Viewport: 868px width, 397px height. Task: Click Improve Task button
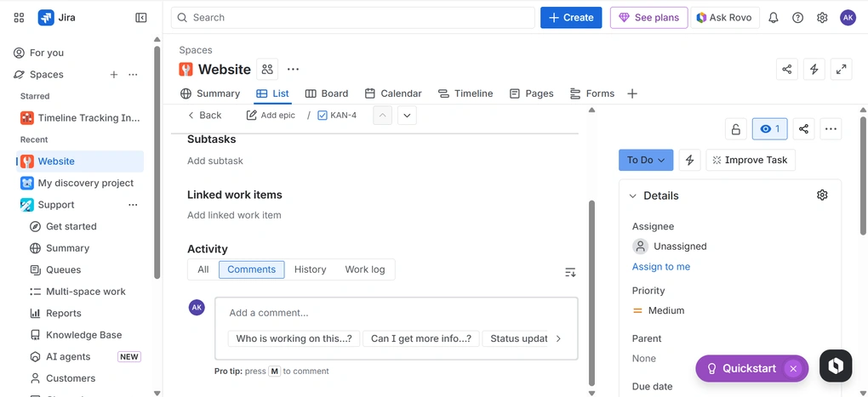(x=750, y=160)
